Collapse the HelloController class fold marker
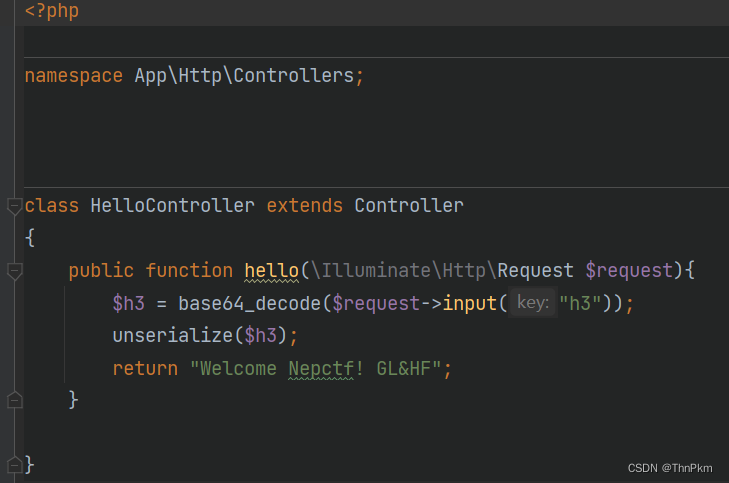The image size is (729, 483). [14, 206]
